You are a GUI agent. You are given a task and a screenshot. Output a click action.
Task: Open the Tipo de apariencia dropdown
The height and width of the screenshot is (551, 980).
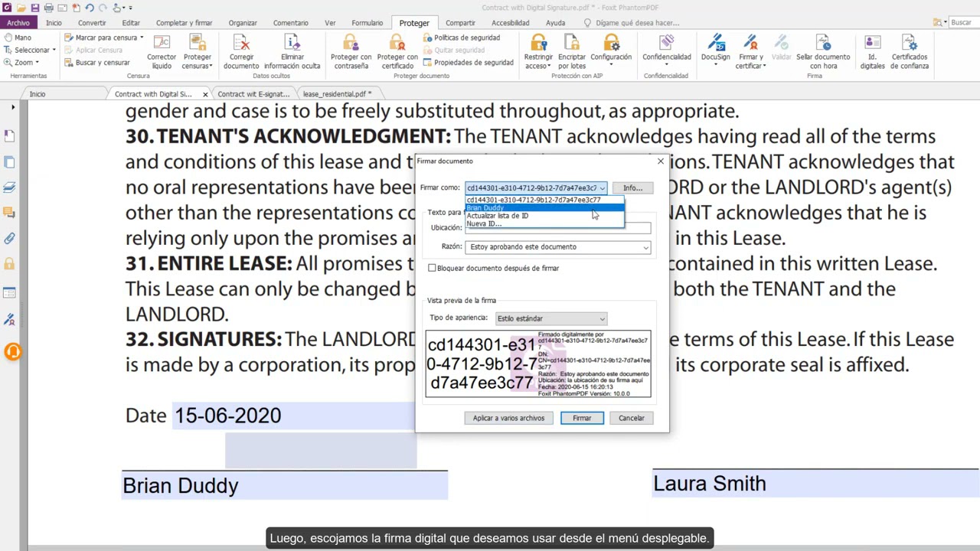click(551, 318)
